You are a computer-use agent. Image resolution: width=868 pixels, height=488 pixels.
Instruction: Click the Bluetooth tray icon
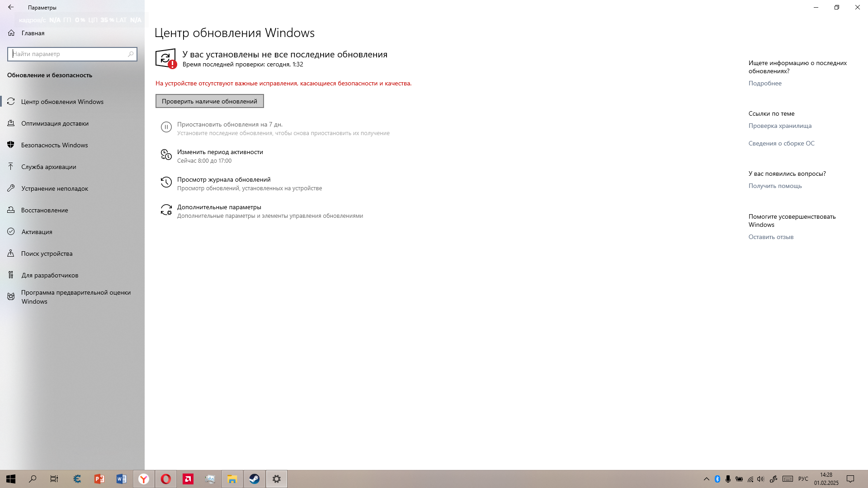click(717, 479)
